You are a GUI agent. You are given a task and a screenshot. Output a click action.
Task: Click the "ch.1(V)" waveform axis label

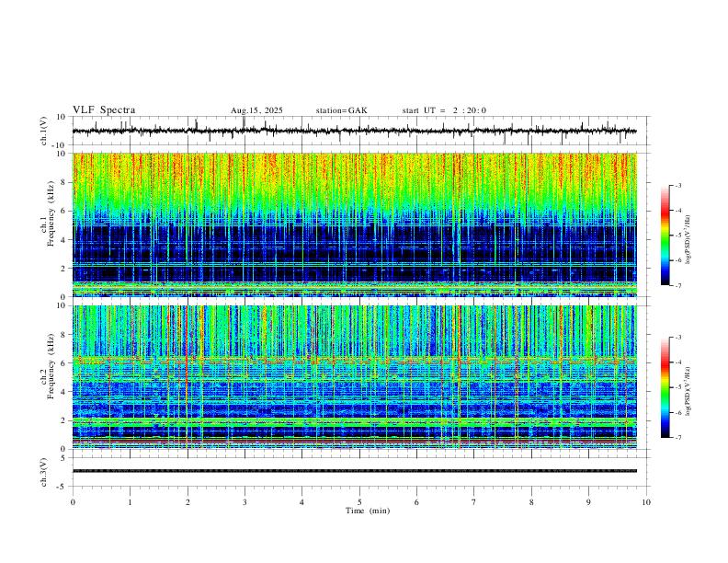pyautogui.click(x=44, y=131)
